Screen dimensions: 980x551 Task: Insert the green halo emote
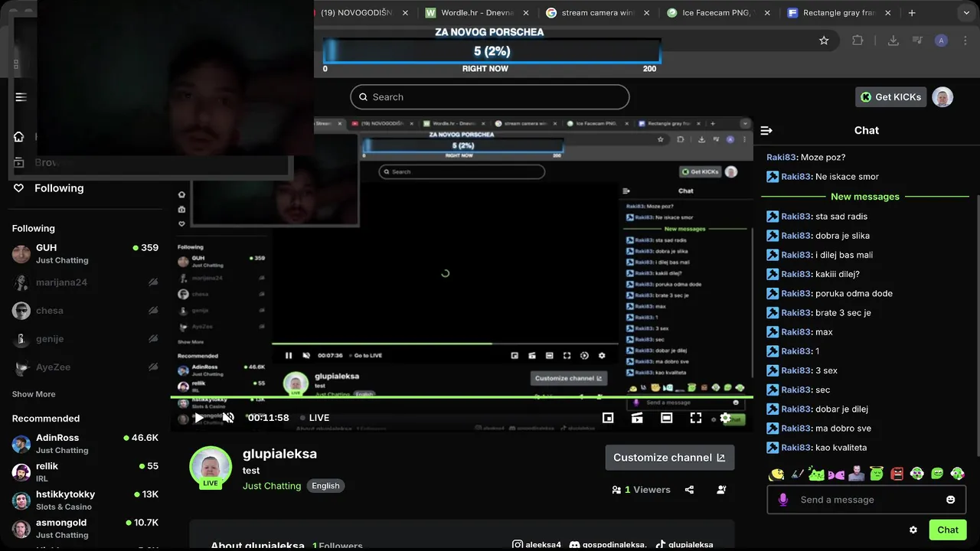tap(877, 474)
